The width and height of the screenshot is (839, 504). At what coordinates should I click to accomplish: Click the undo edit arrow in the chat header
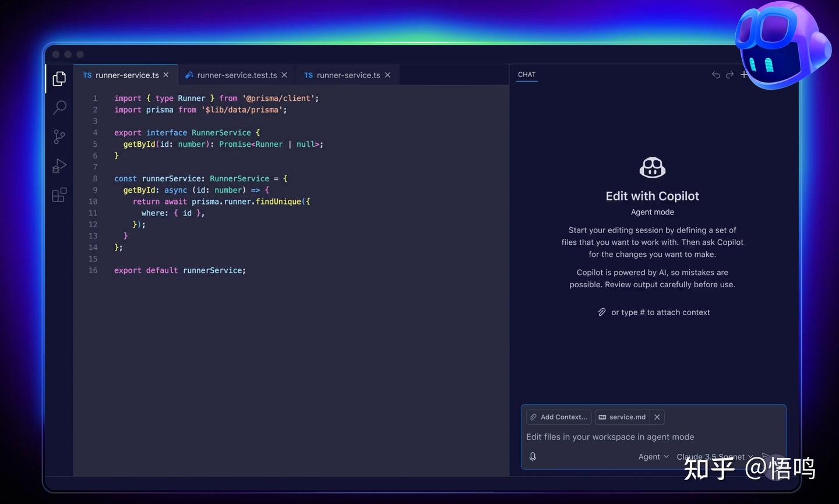click(x=715, y=75)
